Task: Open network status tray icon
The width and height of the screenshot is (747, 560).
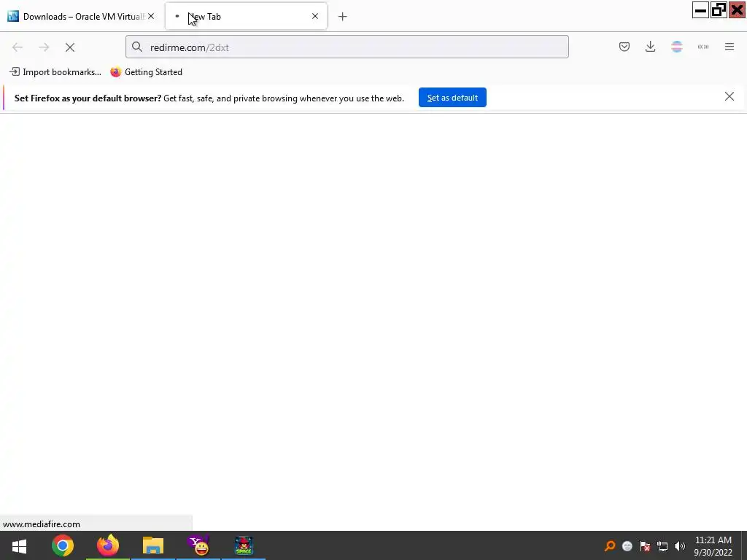Action: coord(662,546)
